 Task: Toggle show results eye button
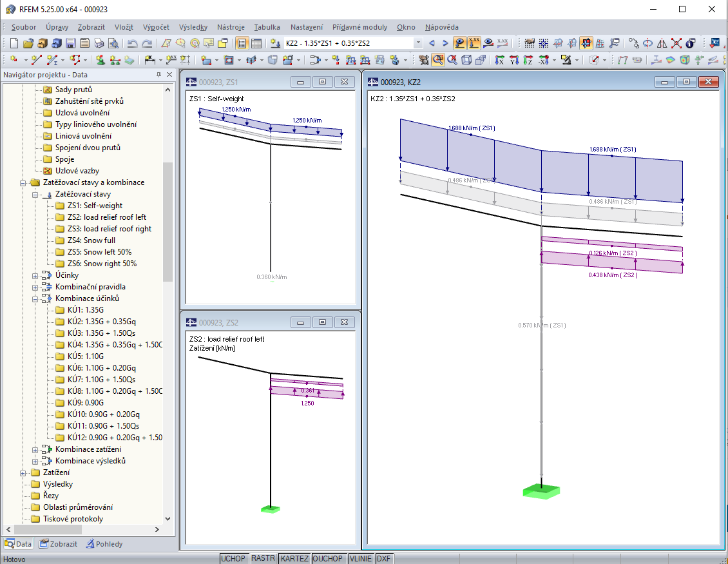pos(488,43)
